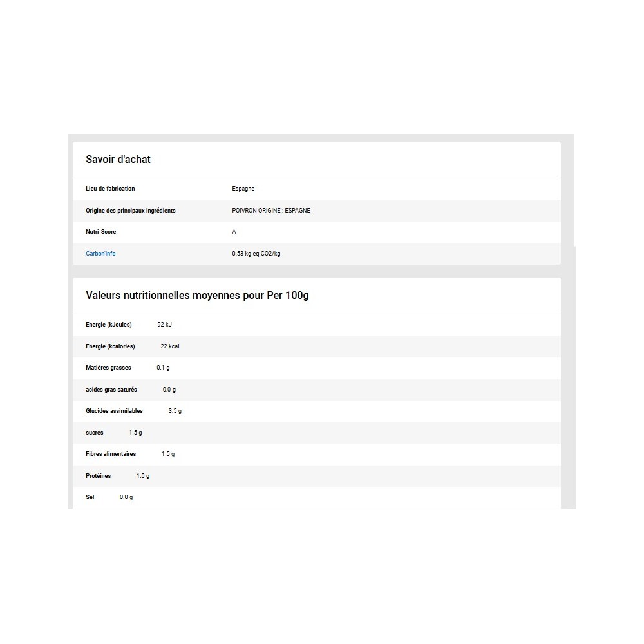Click the 92 kJ value

(x=164, y=325)
